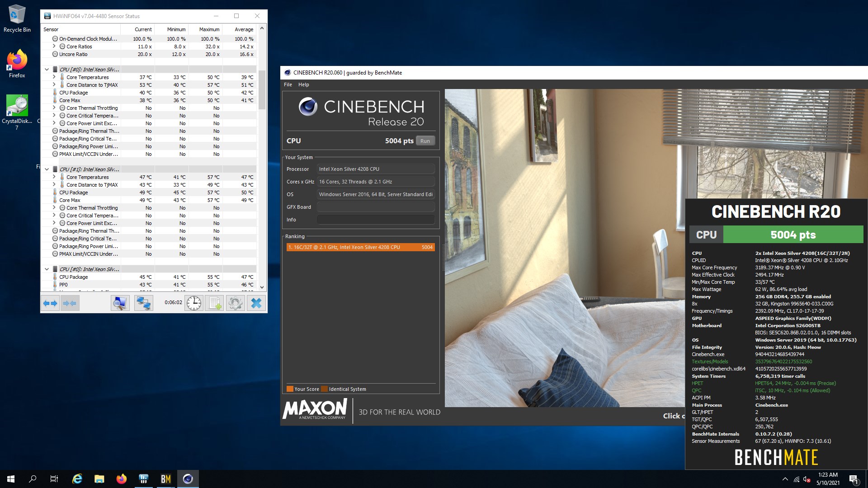Open the HWiNFO remote network monitors button
Viewport: 868px width, 488px height.
coord(144,303)
